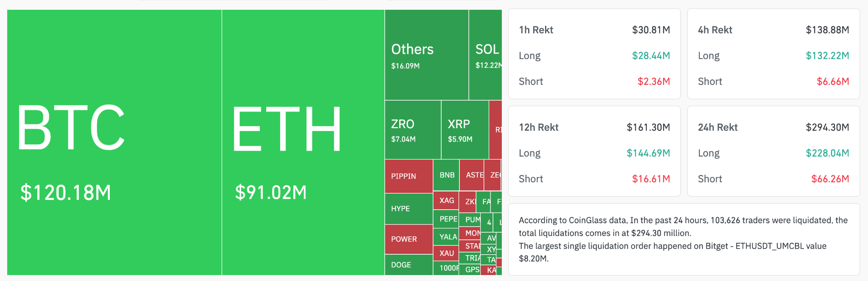
Task: Open the HYPE liquidation tile
Action: pos(409,208)
